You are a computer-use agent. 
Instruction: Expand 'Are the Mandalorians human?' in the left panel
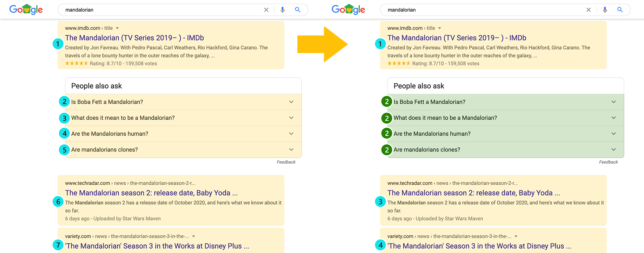183,134
